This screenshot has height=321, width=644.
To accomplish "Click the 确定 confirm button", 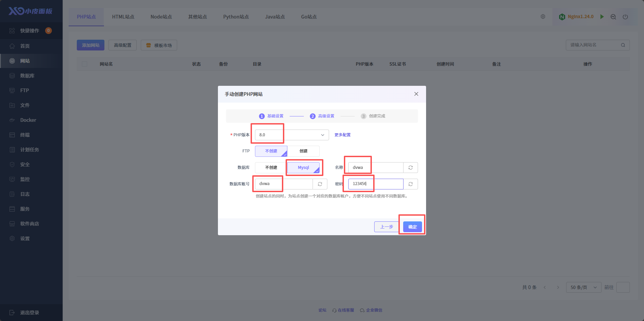I will tap(412, 227).
